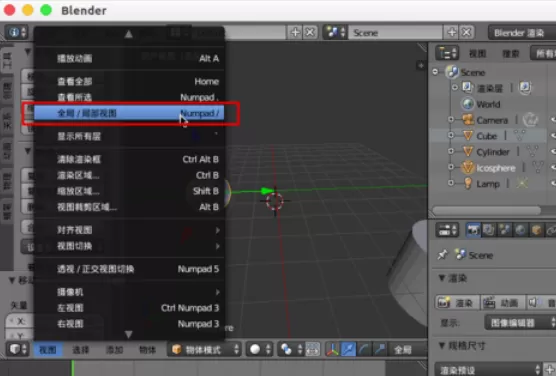Expand the Cube tree item

point(451,135)
